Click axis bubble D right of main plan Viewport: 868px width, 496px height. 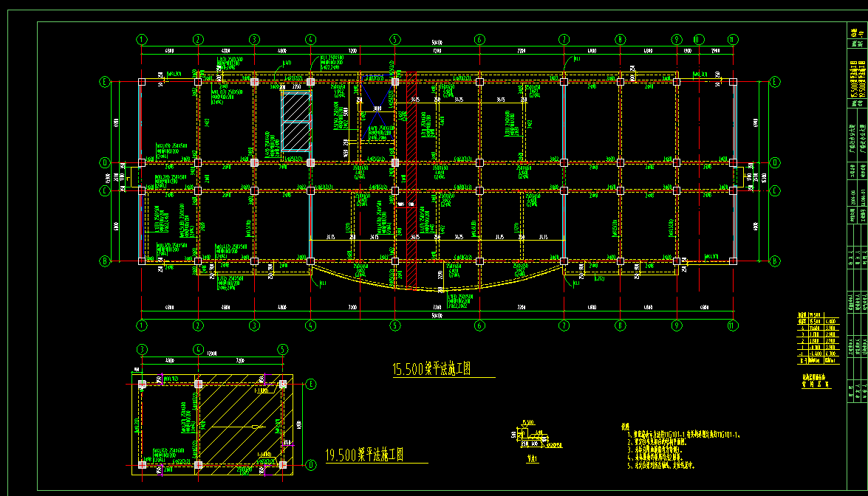point(775,162)
